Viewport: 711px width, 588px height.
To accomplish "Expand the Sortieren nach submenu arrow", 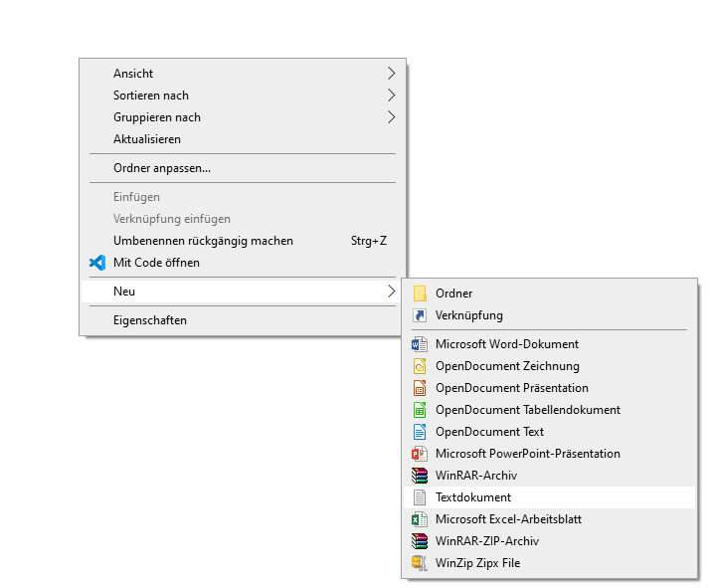I will coord(392,96).
